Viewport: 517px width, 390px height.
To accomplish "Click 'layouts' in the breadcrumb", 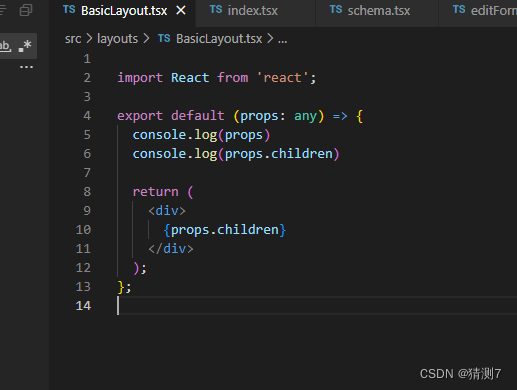I will point(117,39).
